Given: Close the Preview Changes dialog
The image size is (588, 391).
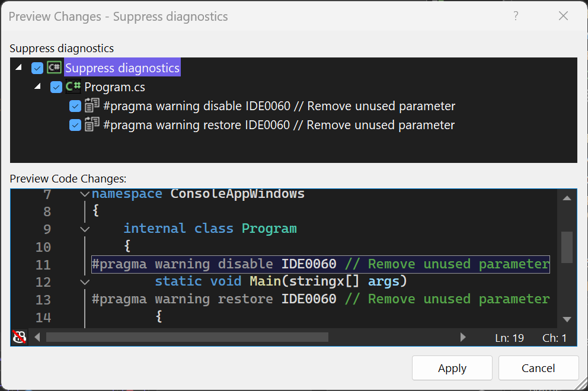Looking at the screenshot, I should 563,16.
